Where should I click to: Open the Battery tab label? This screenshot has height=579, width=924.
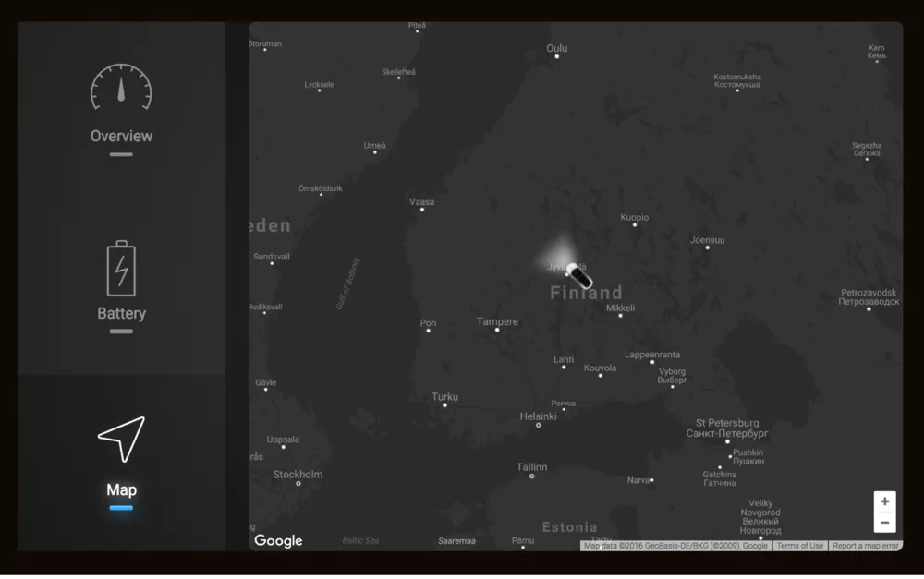[121, 313]
